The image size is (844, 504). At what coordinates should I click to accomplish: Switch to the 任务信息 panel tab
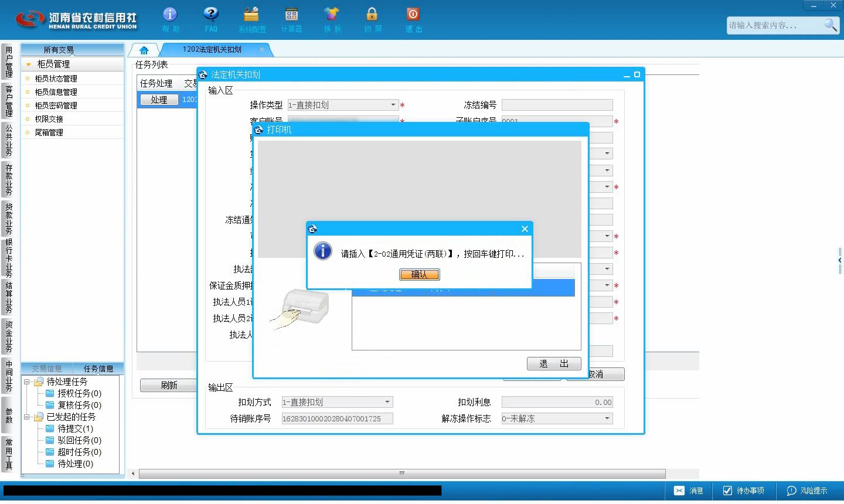[x=98, y=369]
